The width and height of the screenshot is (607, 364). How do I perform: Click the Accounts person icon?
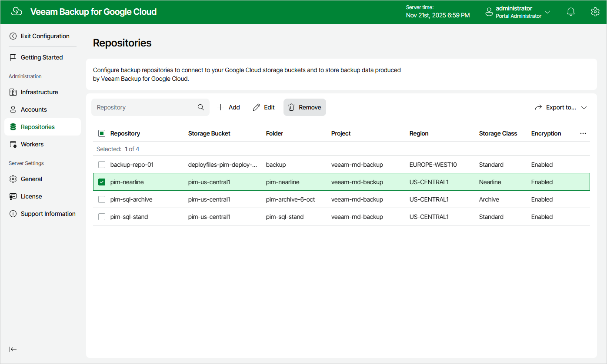coord(13,109)
